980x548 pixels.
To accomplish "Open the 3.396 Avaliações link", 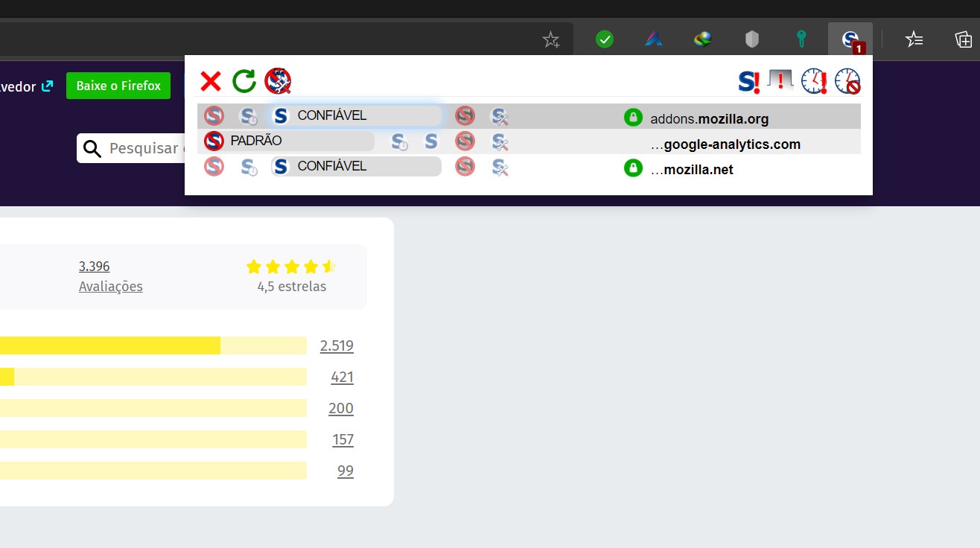I will pyautogui.click(x=110, y=275).
